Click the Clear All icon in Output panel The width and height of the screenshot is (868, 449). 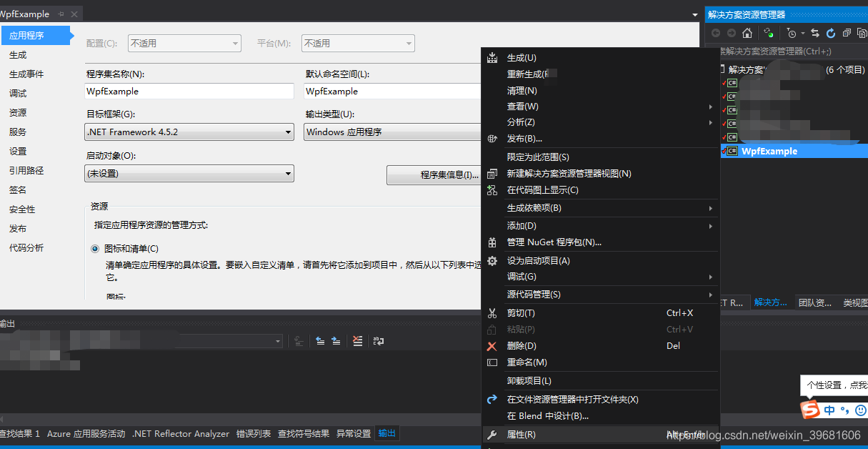358,341
